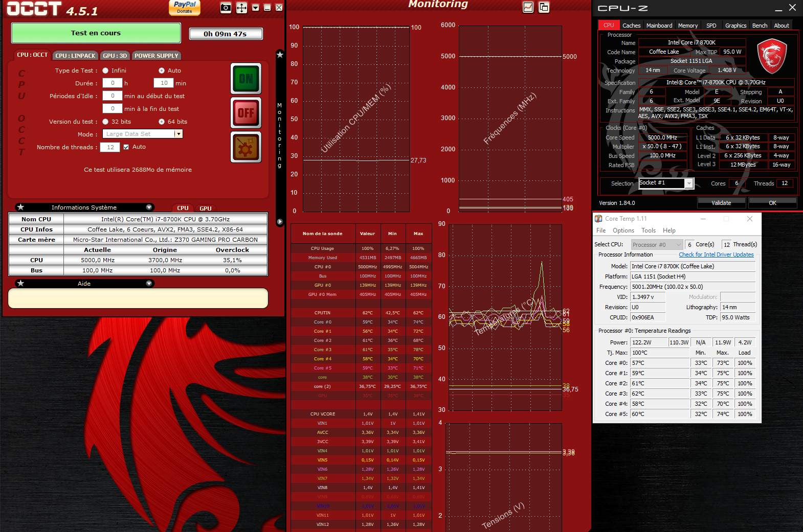This screenshot has height=532, width=803.
Task: Click idle minutes à la fin du test field
Action: pos(113,108)
